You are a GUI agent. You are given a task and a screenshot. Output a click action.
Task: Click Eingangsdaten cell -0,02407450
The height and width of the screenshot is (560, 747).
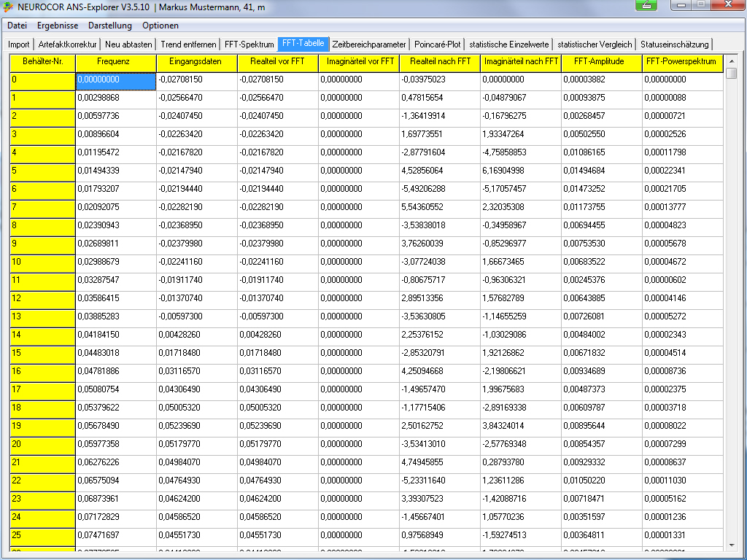coord(197,117)
